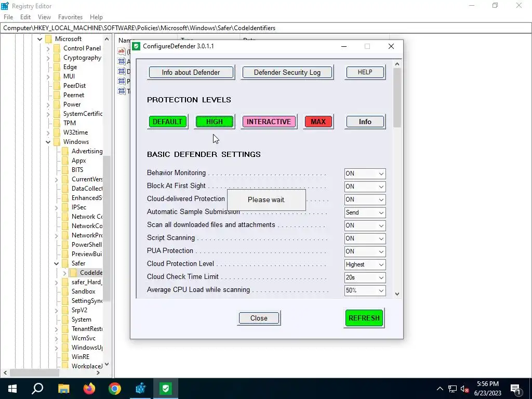Image resolution: width=532 pixels, height=399 pixels.
Task: Click the green REFRESH button
Action: coord(364,318)
